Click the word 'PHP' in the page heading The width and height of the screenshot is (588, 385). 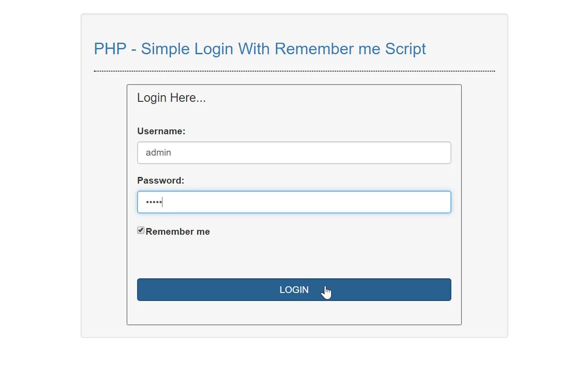[110, 49]
